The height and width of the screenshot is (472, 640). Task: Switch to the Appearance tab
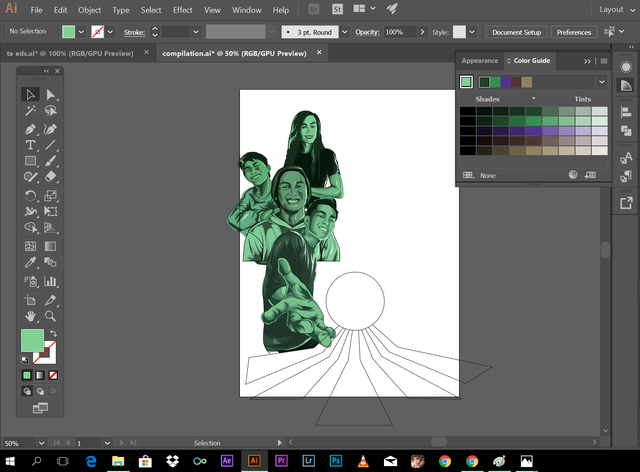(x=480, y=61)
